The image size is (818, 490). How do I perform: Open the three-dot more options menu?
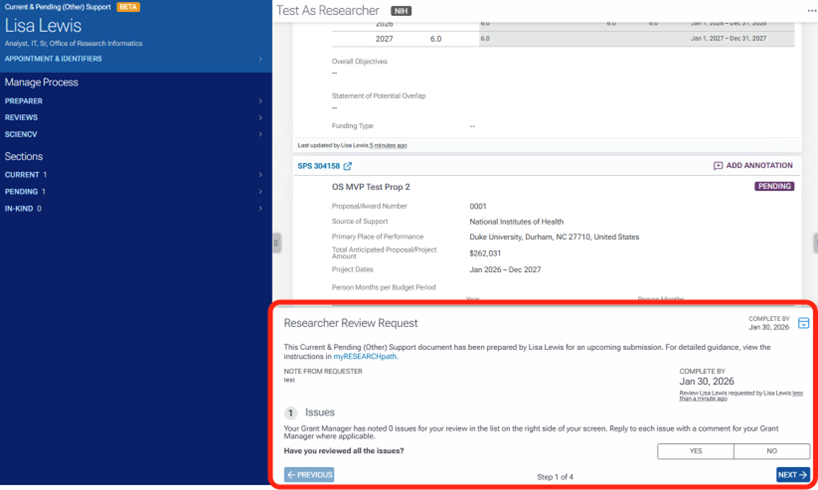point(811,11)
